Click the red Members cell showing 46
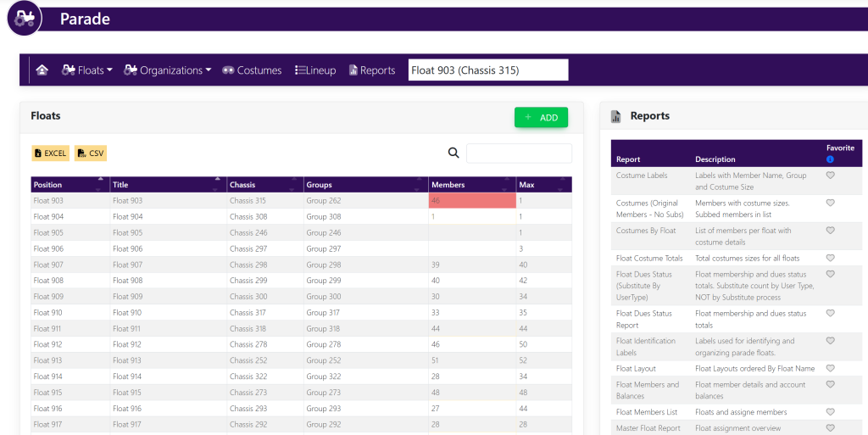 tap(471, 201)
